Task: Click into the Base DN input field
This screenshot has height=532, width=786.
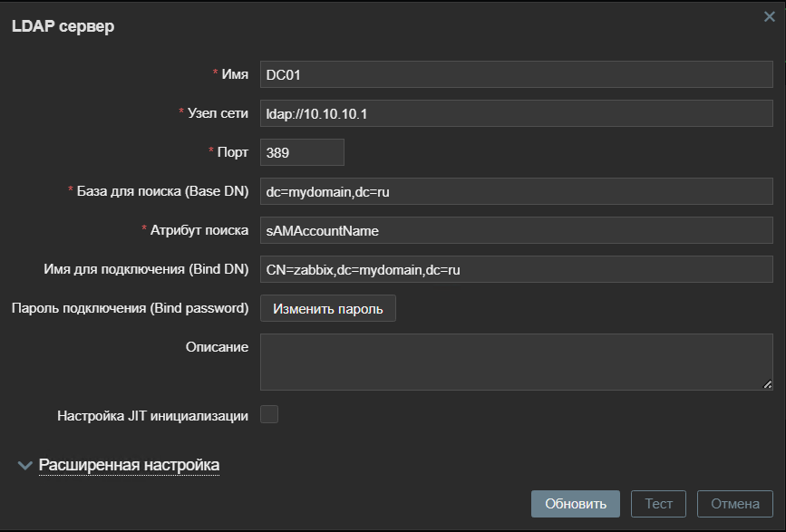Action: pos(515,191)
